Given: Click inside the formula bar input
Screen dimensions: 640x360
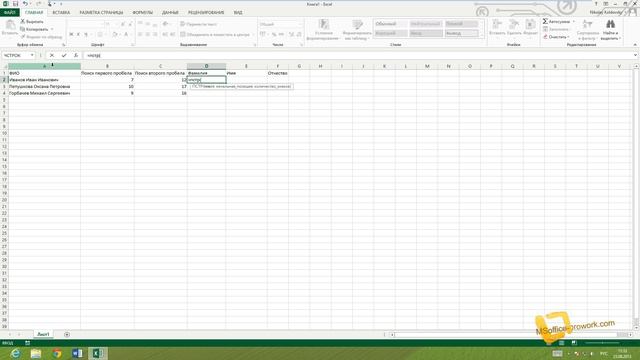Looking at the screenshot, I should click(357, 55).
